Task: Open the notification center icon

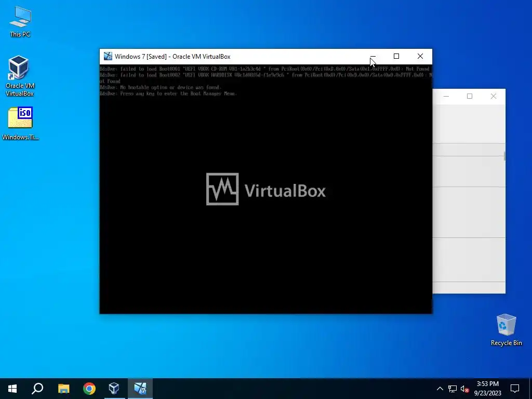Action: pos(515,389)
